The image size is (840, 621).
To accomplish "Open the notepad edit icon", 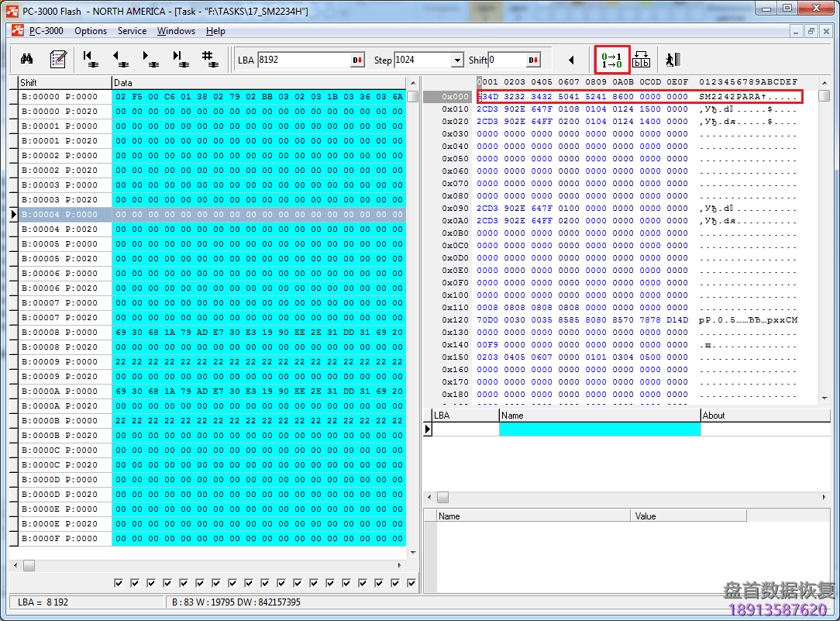I will 58,60.
